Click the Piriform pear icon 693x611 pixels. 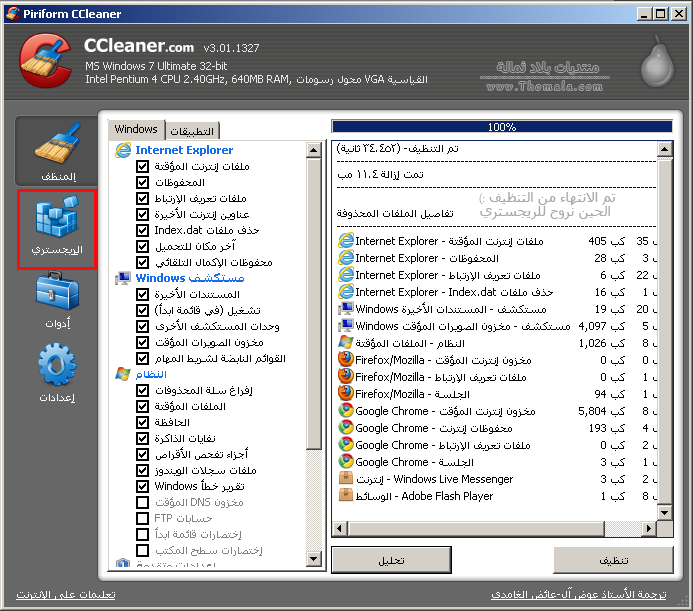point(658,61)
